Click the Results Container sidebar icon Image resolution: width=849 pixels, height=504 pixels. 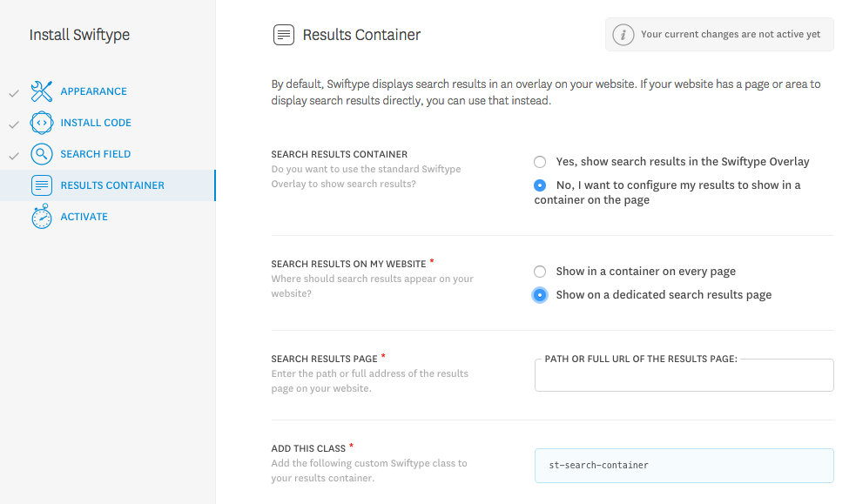pyautogui.click(x=42, y=185)
